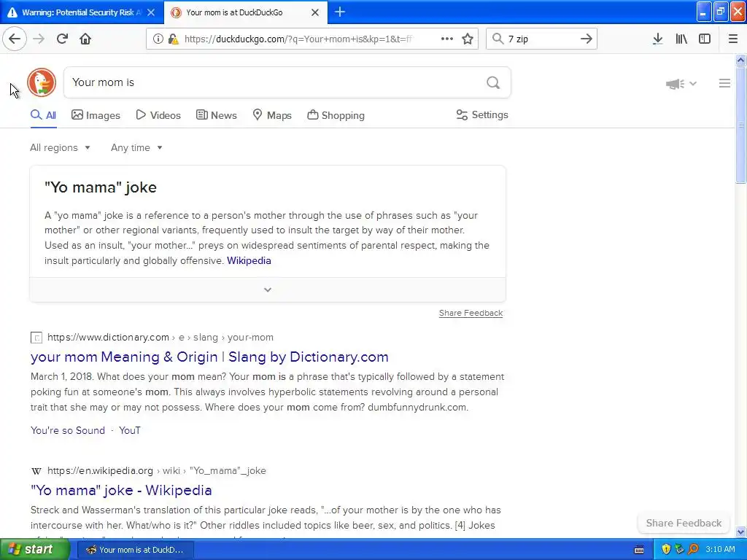
Task: Open the News results tab
Action: point(216,115)
